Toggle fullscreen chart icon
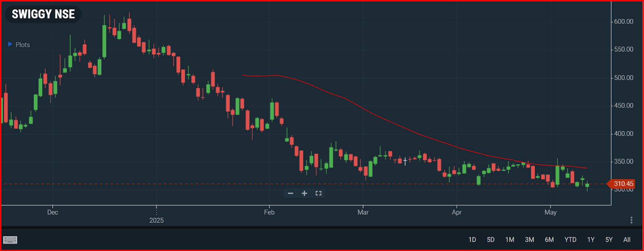Image resolution: width=644 pixels, height=251 pixels. point(318,193)
